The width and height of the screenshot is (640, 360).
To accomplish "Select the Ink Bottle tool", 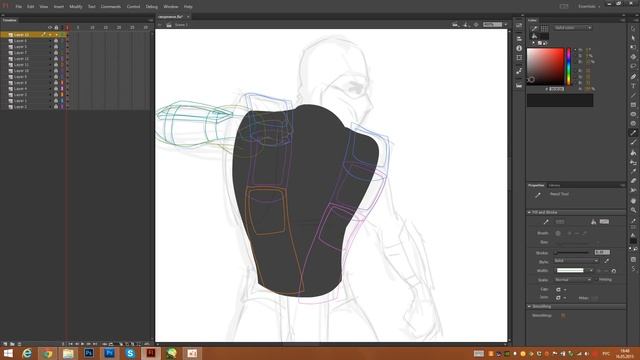I will point(633,162).
